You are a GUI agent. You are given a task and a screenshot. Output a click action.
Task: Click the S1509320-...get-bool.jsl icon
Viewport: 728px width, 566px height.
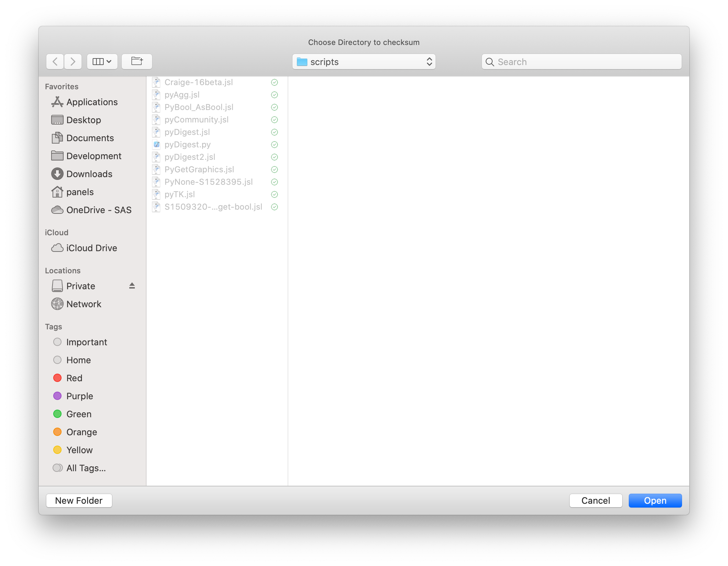157,207
